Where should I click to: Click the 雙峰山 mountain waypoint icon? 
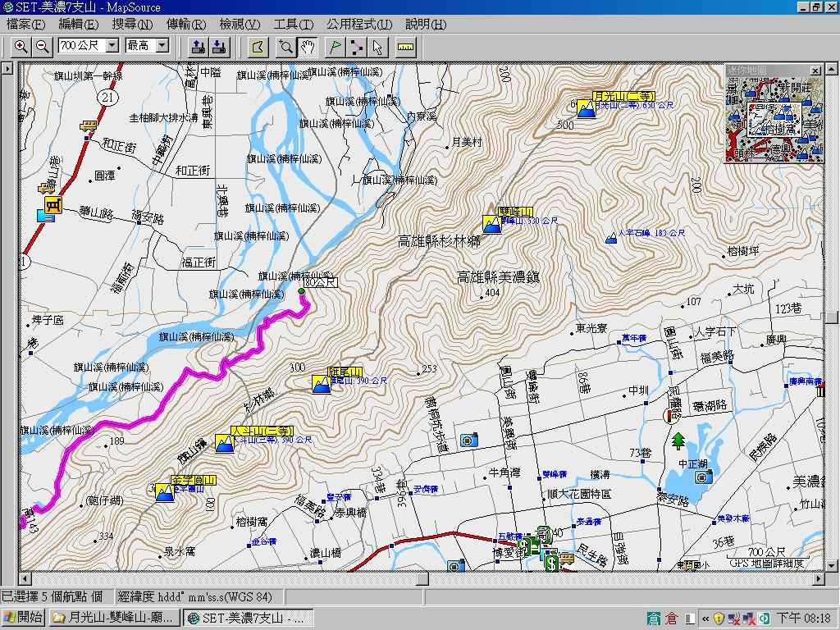pos(491,224)
